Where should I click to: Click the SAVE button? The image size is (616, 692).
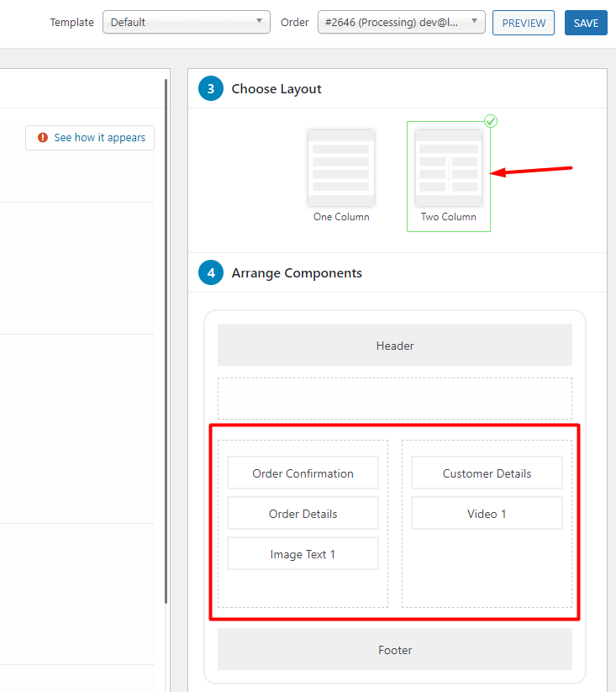[586, 23]
